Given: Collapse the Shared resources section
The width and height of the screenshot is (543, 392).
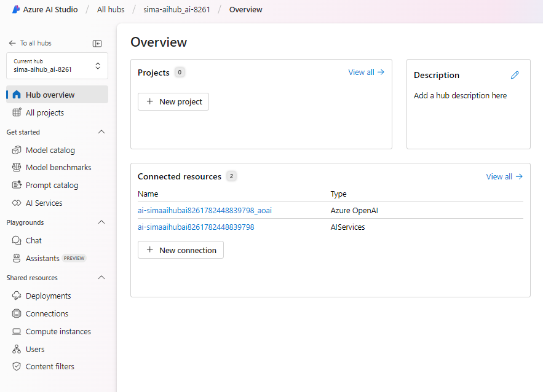Looking at the screenshot, I should pyautogui.click(x=101, y=278).
